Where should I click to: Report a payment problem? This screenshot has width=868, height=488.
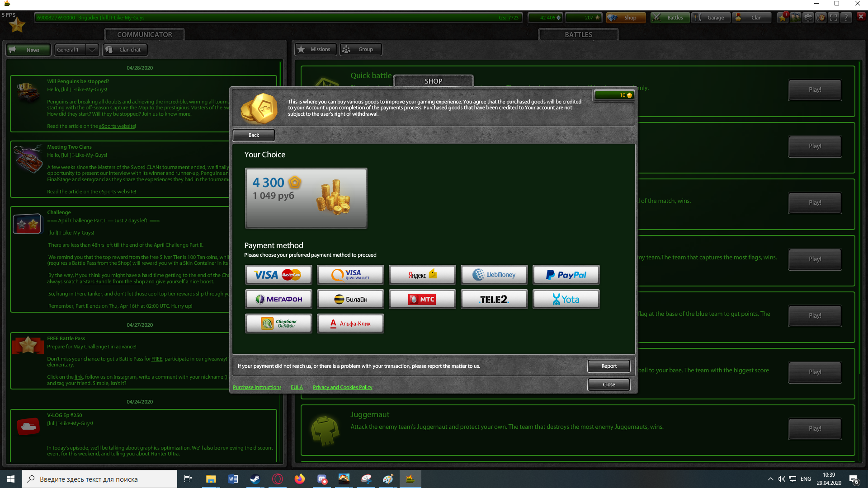(609, 366)
